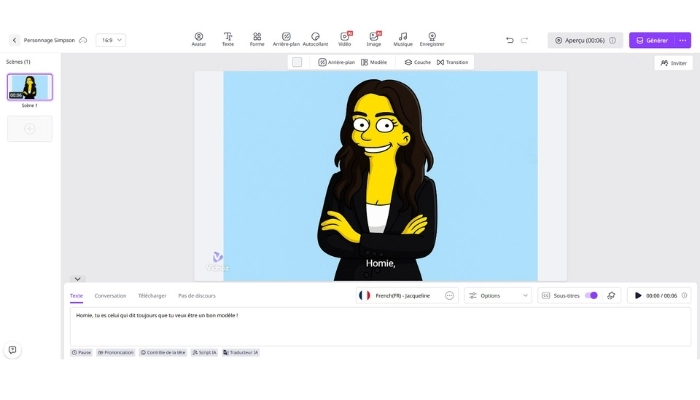Click the project name Personnage Simpson
Image resolution: width=700 pixels, height=400 pixels.
49,40
